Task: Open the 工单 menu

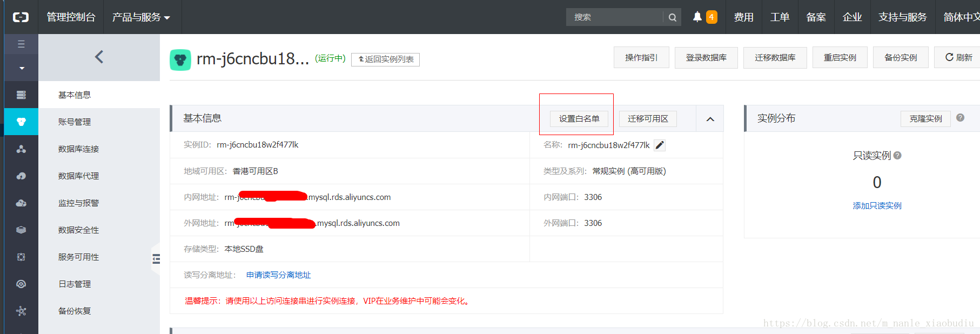Action: (x=780, y=17)
